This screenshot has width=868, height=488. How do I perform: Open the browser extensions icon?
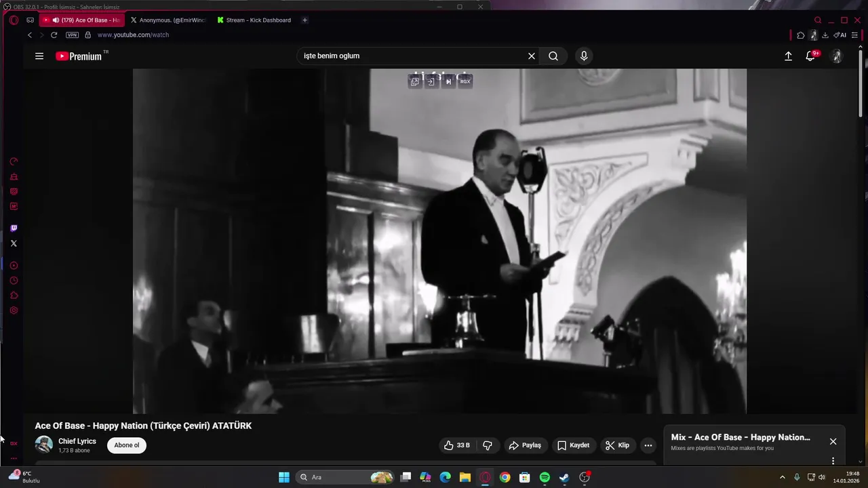click(x=801, y=35)
